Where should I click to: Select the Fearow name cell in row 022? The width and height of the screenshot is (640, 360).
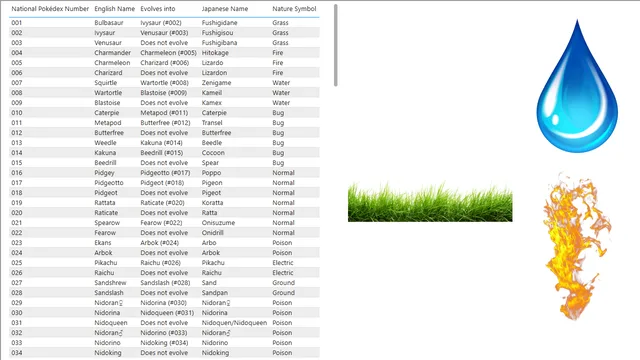pos(105,233)
